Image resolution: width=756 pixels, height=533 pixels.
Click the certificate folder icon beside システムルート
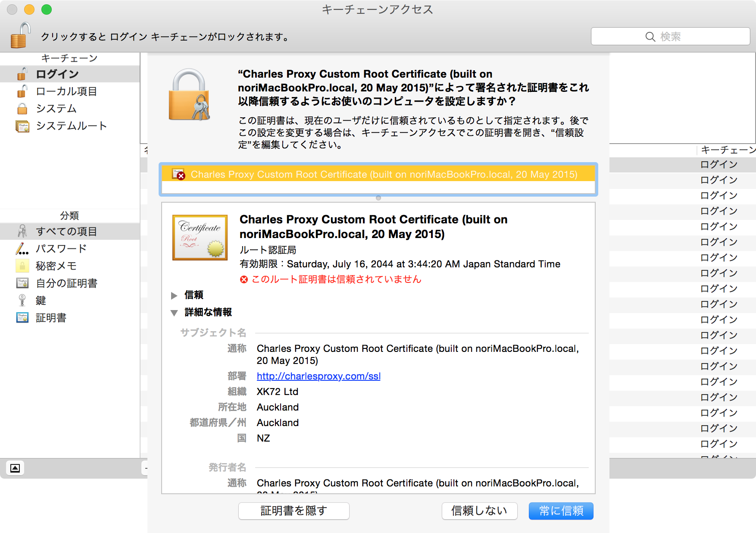point(22,126)
